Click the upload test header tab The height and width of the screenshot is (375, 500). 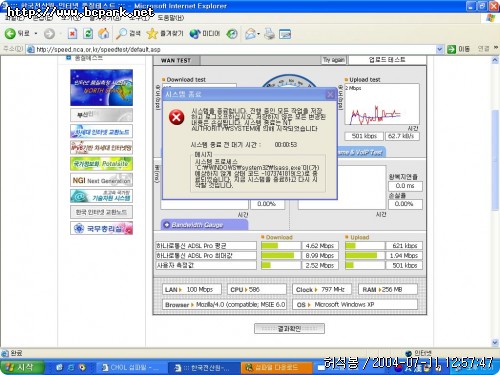[387, 60]
